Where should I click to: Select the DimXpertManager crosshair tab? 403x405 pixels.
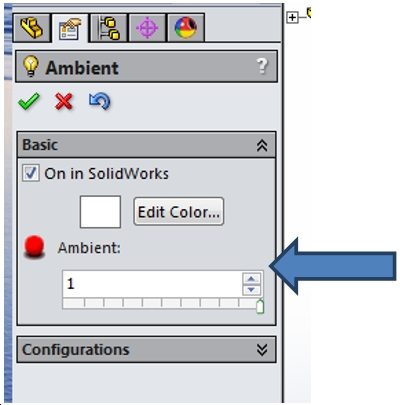[147, 28]
